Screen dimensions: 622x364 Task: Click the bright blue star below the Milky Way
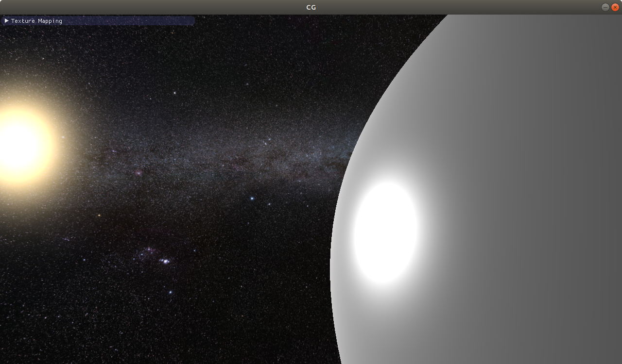(x=252, y=198)
